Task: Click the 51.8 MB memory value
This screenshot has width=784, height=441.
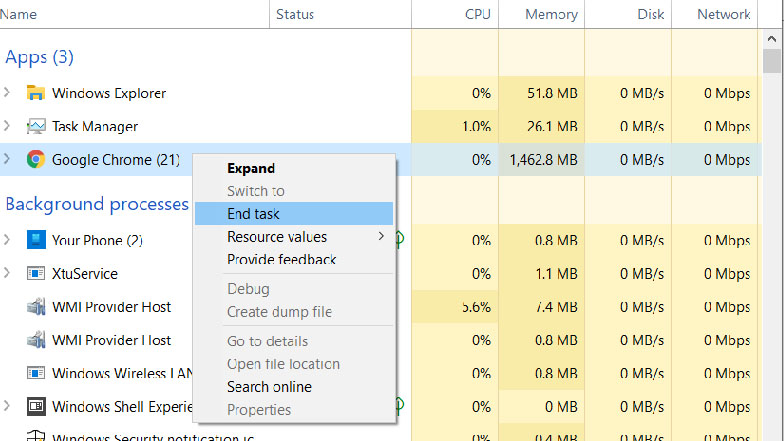Action: pyautogui.click(x=552, y=94)
